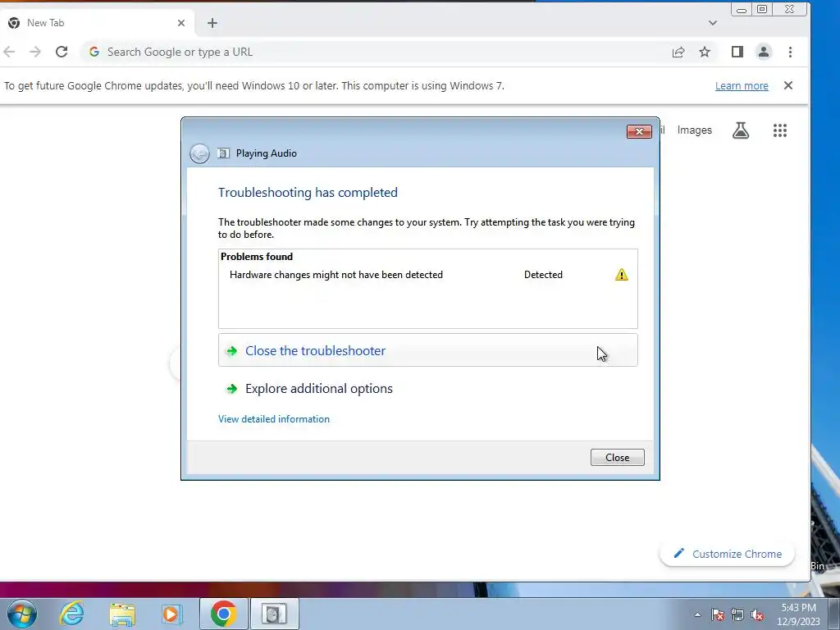Open Chrome three-dot menu
This screenshot has width=840, height=630.
(x=790, y=52)
